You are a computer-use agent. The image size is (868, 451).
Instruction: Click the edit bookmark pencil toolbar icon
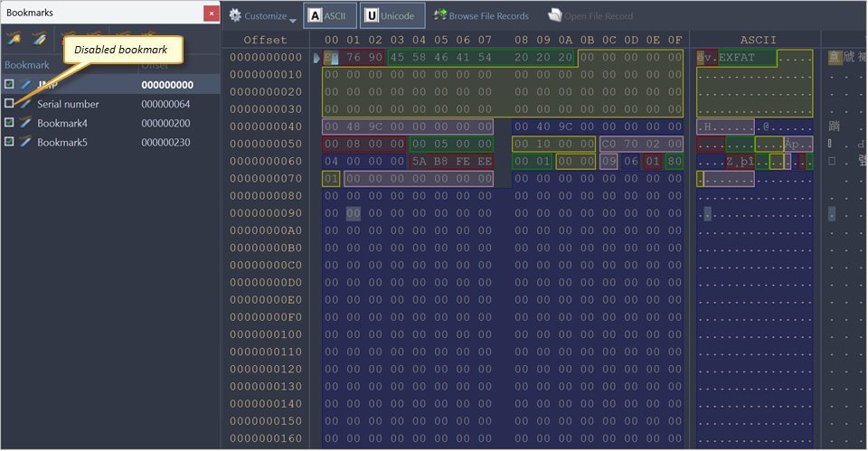pos(39,38)
